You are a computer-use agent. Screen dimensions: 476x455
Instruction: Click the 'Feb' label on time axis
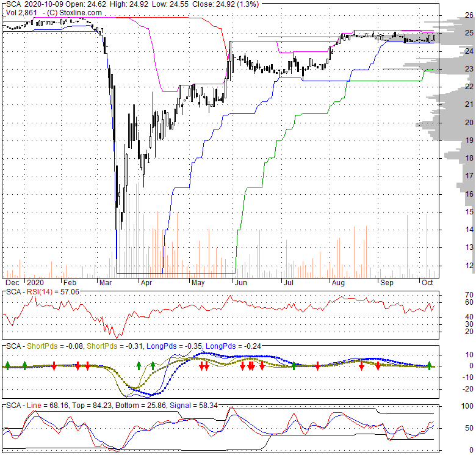70,283
